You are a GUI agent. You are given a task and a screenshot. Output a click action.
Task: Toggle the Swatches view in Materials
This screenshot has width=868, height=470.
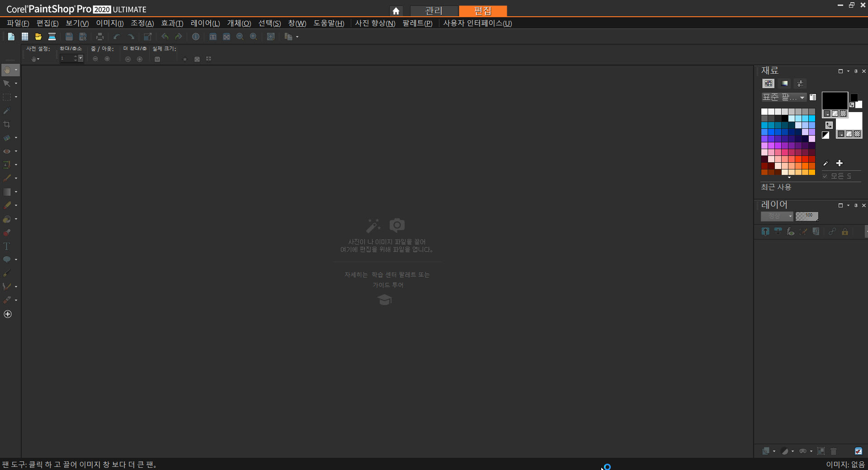769,84
